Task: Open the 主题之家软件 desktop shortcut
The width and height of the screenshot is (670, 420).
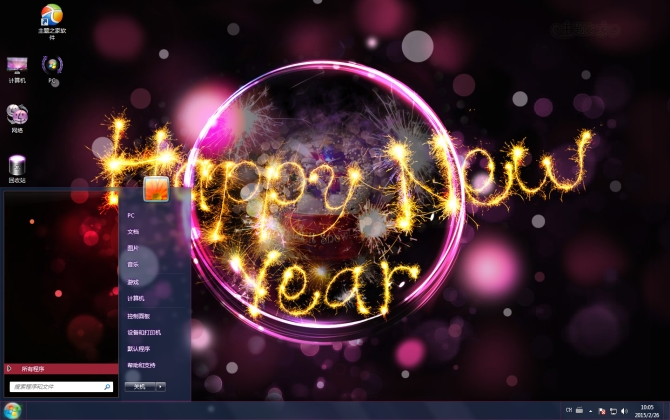Action: click(x=51, y=16)
